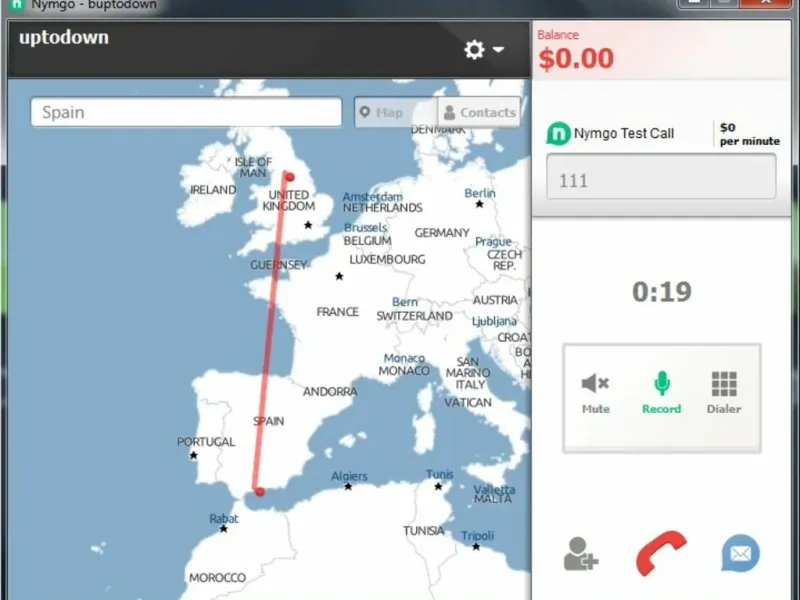Mute the call with the speaker icon
The image size is (800, 600).
coord(595,393)
